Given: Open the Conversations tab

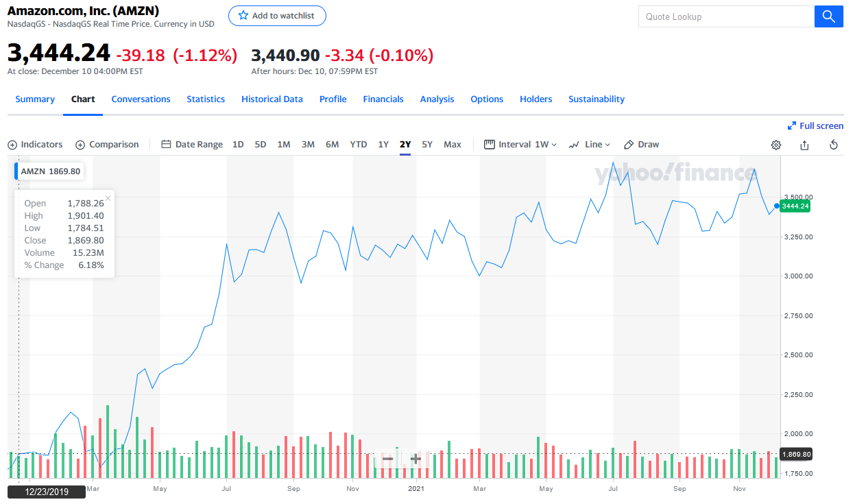Looking at the screenshot, I should (x=141, y=99).
